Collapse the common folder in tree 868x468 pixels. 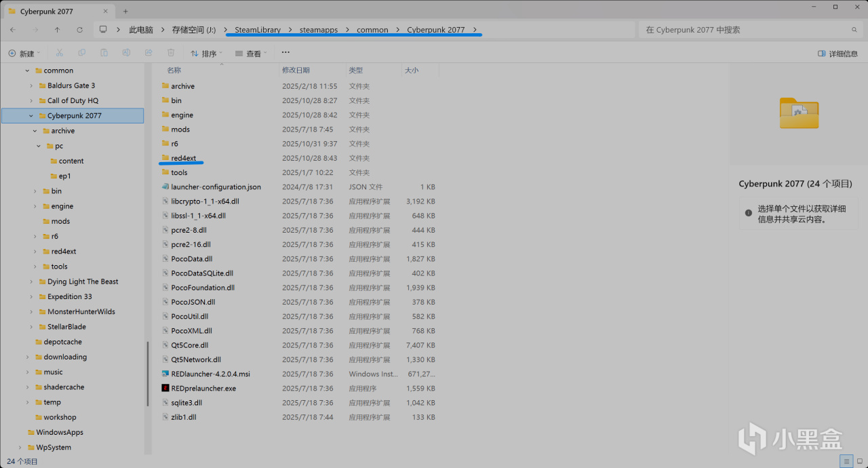(x=27, y=71)
